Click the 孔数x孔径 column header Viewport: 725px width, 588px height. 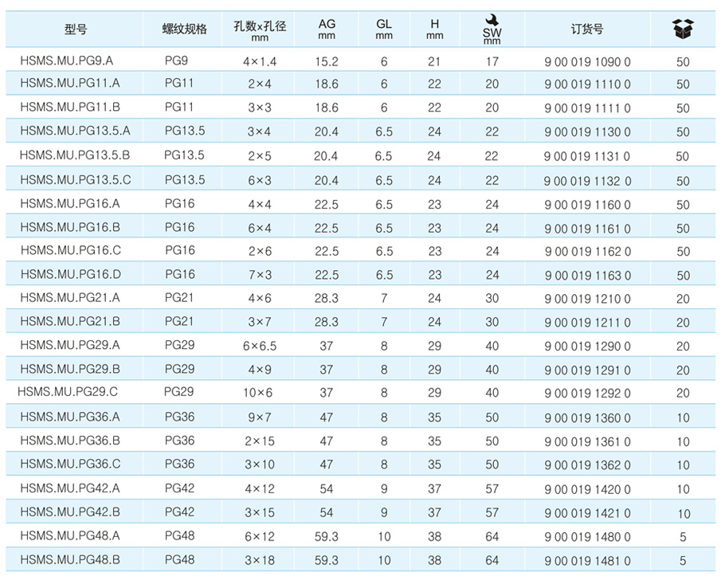tap(260, 30)
